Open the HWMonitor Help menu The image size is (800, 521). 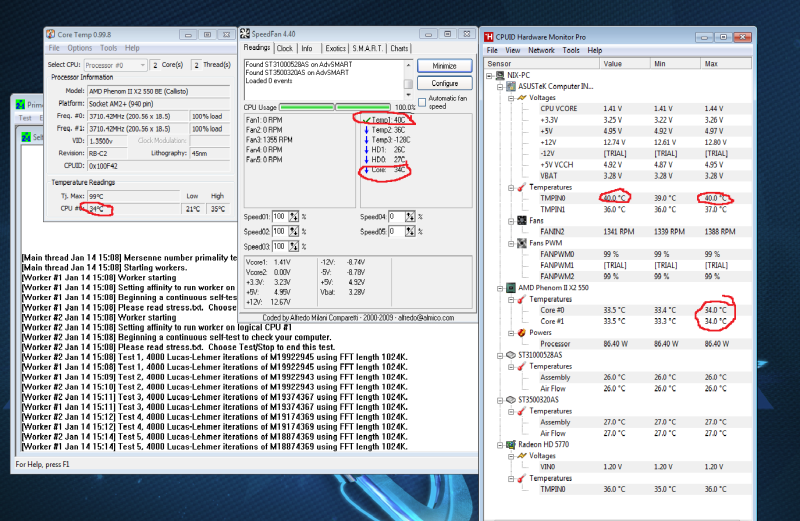(594, 50)
